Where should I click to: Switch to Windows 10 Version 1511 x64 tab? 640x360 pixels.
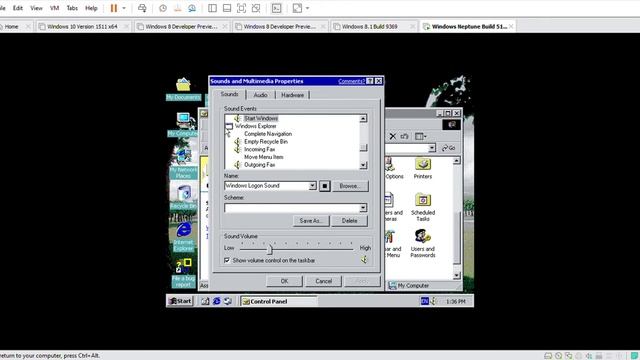point(82,27)
